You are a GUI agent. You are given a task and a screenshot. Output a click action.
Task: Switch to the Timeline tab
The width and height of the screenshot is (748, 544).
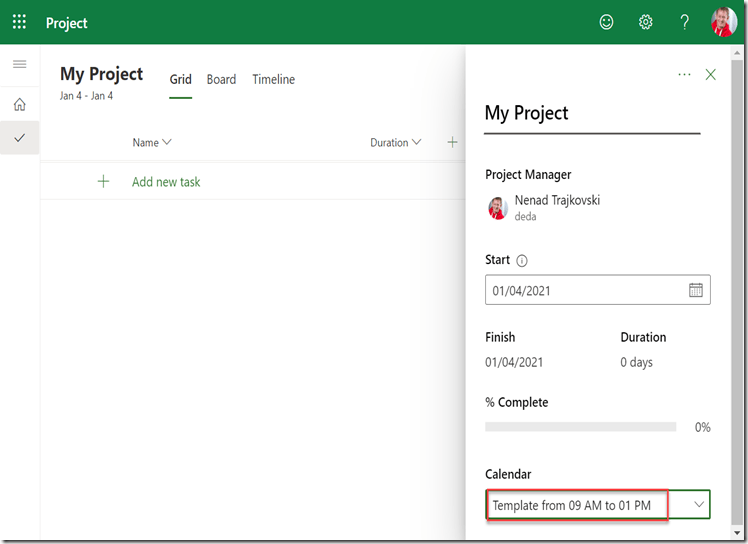click(x=273, y=79)
